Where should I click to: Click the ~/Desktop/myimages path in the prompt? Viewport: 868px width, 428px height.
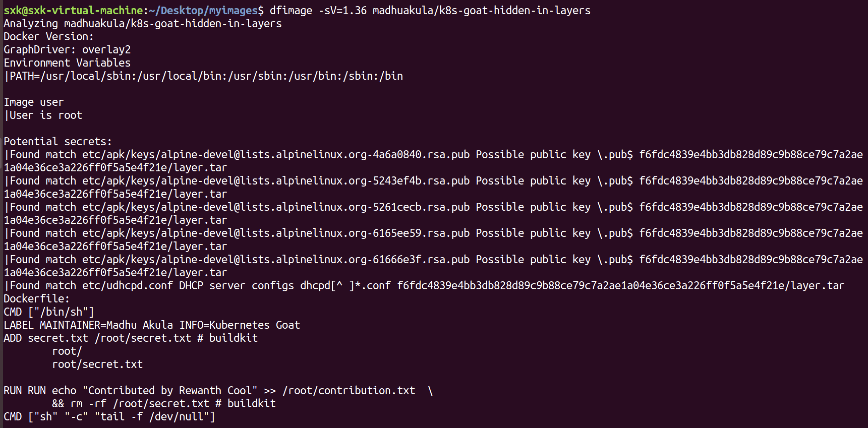tap(203, 10)
